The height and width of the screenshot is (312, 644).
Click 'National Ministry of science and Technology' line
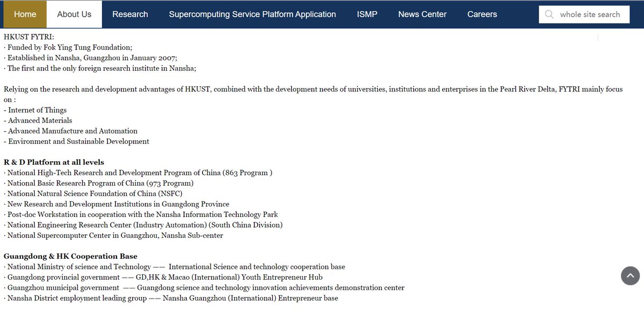tap(174, 267)
